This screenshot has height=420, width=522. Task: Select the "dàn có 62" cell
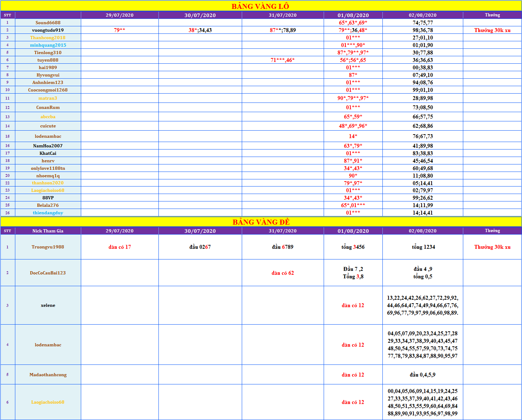(x=283, y=273)
